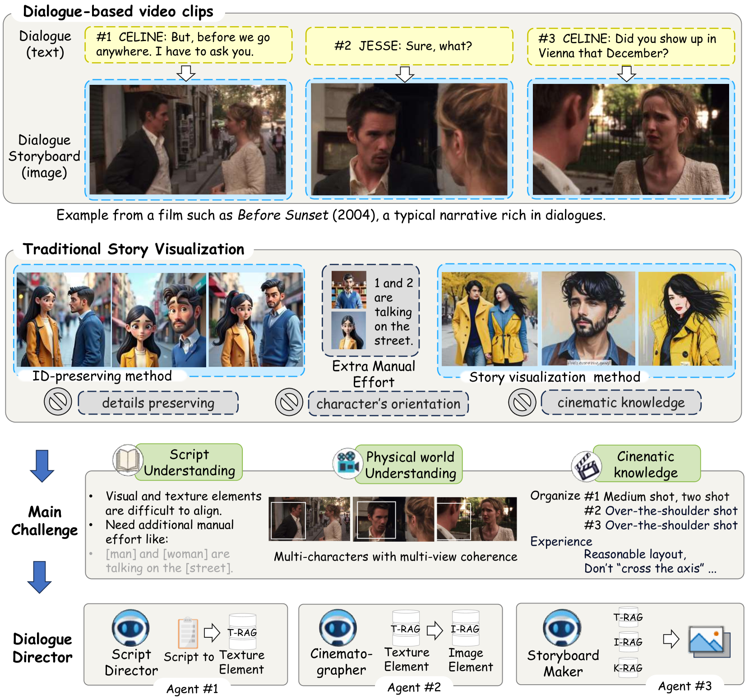Click 'Multi-characters with multi-view coherence' caption
Image resolution: width=749 pixels, height=700 pixels.
pos(396,557)
